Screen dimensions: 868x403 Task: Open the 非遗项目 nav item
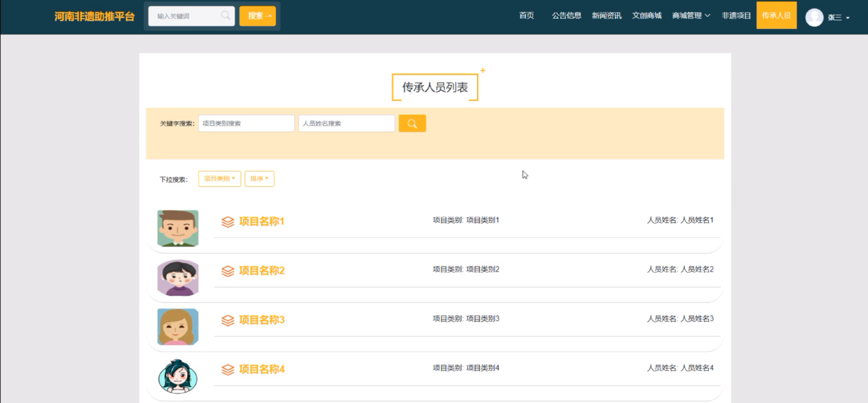736,15
